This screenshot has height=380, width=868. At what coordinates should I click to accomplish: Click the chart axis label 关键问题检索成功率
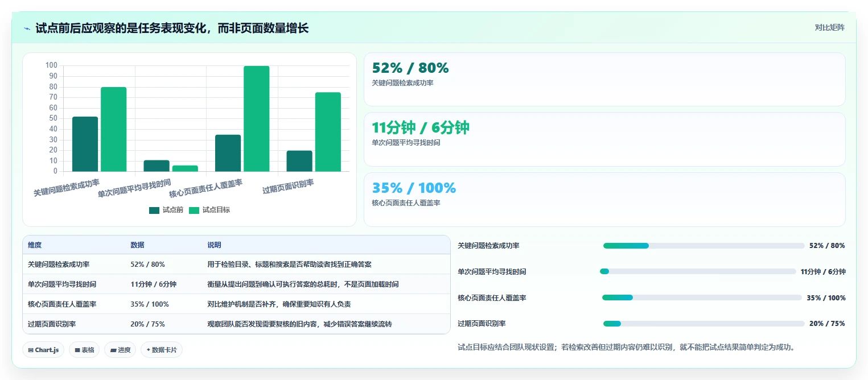(67, 188)
